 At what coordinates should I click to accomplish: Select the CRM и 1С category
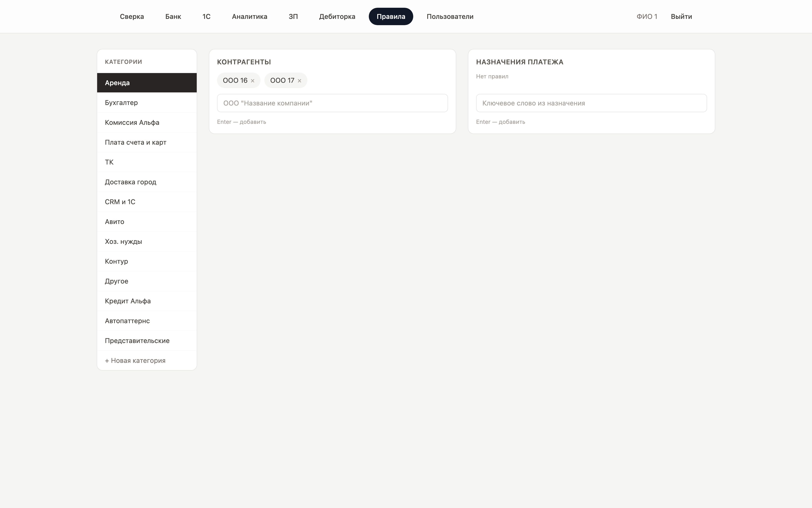click(147, 202)
